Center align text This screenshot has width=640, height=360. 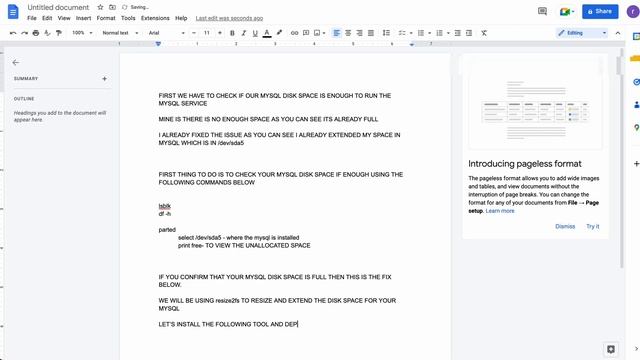coord(348,33)
